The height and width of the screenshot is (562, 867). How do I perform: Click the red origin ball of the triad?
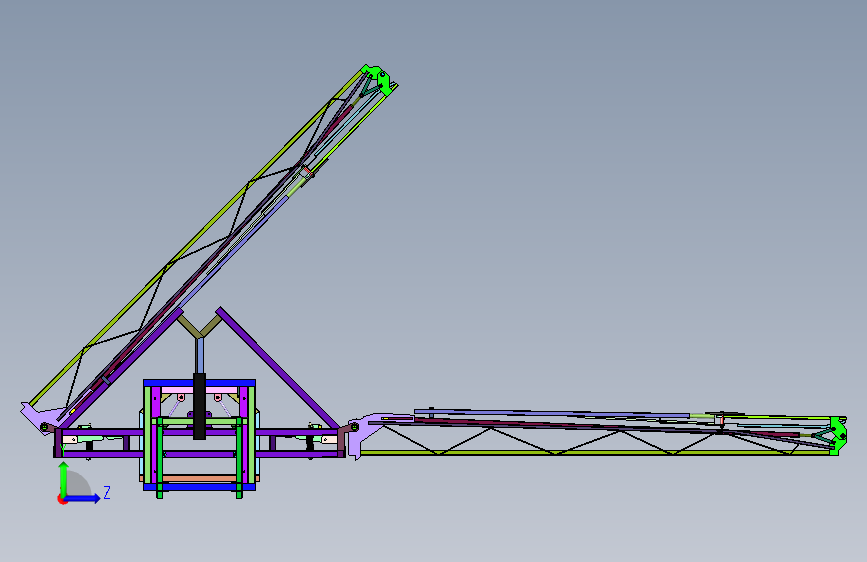[x=62, y=499]
